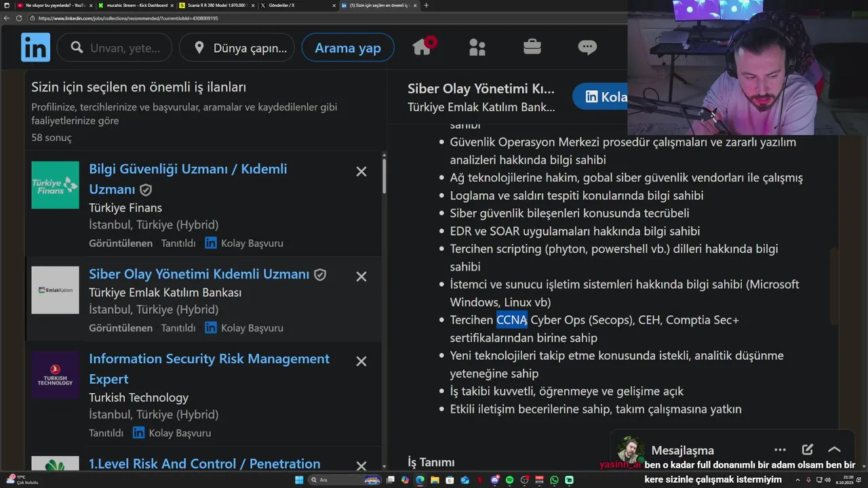Switch to the Scania R 380 Model tab
Image resolution: width=868 pixels, height=488 pixels.
pyautogui.click(x=216, y=5)
